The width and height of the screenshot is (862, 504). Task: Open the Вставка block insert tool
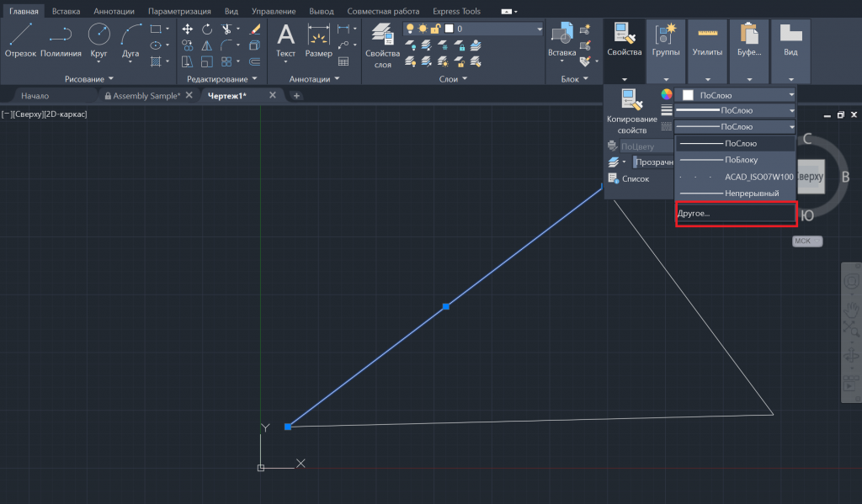tap(561, 40)
